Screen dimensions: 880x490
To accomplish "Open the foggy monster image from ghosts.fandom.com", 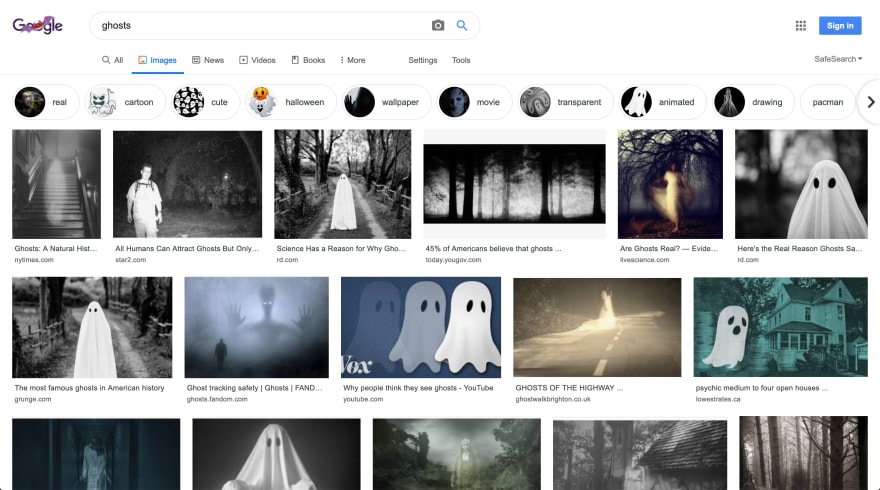I will pyautogui.click(x=256, y=327).
